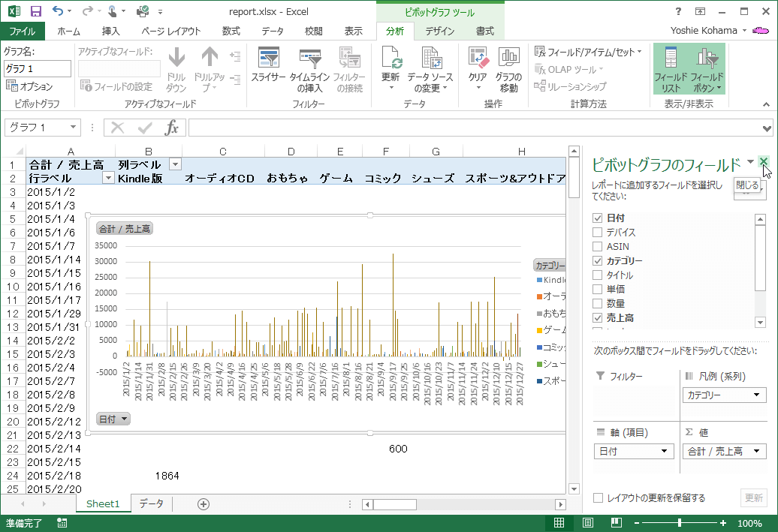Open Change Data Source (データソースの変更)

pyautogui.click(x=430, y=70)
